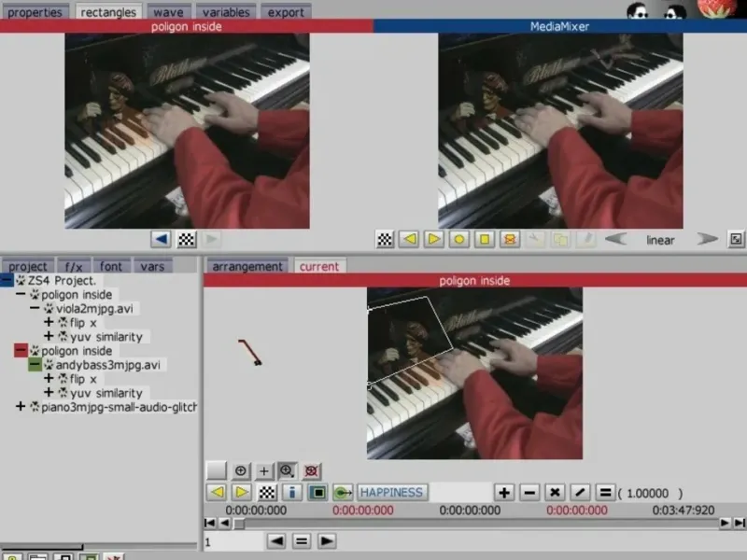This screenshot has width=747, height=560.
Task: Click the plus operator button
Action: pos(504,492)
